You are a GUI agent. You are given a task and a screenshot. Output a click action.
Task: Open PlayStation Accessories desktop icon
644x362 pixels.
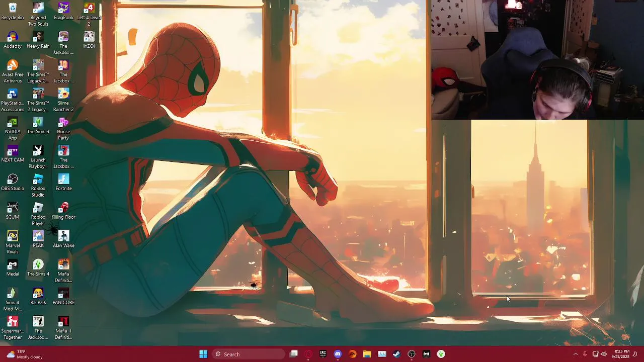(x=13, y=100)
